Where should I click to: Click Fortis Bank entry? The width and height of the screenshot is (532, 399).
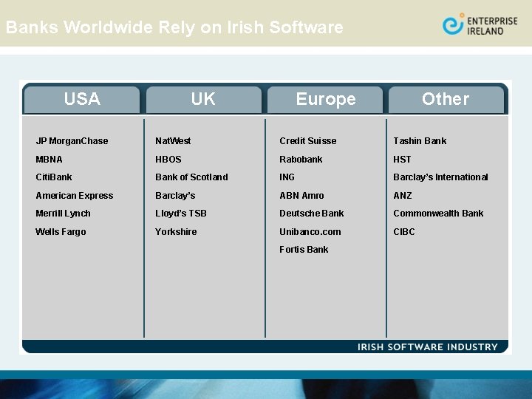304,250
